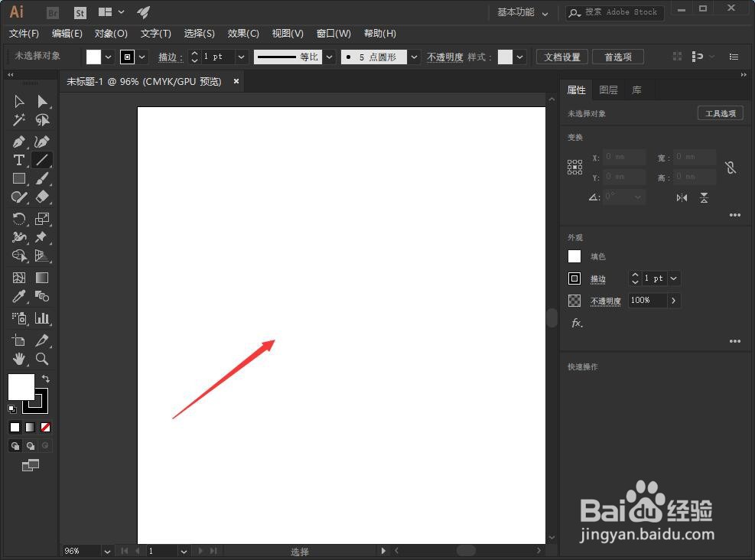
Task: Set paint mode to Gradient
Action: click(x=31, y=427)
